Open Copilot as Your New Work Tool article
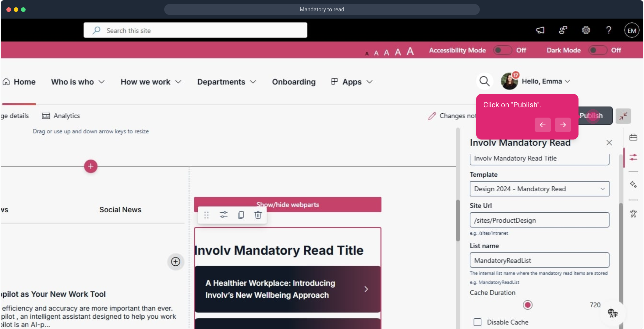The height and width of the screenshot is (329, 644). pos(54,294)
